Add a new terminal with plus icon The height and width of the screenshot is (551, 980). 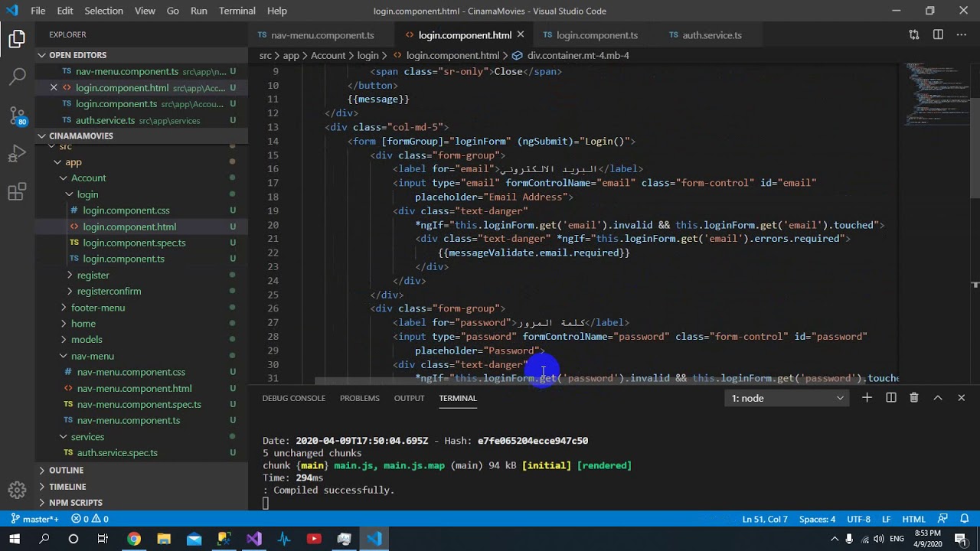[867, 398]
